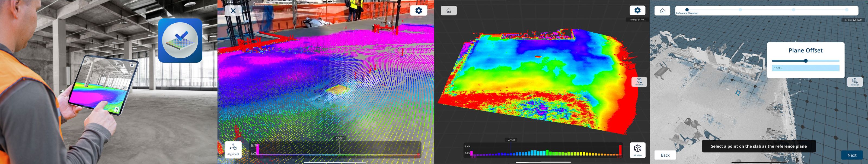868x164 pixels.
Task: Click the -0.46in histogram marker label
Action: (x=511, y=140)
